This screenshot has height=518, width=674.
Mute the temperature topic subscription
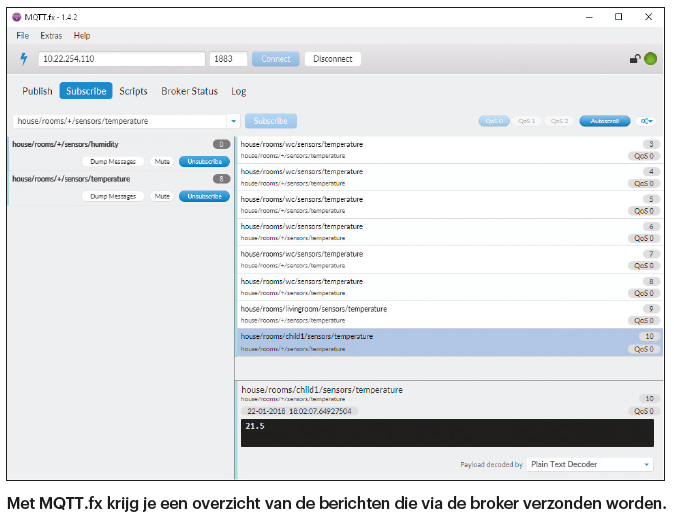pos(161,196)
